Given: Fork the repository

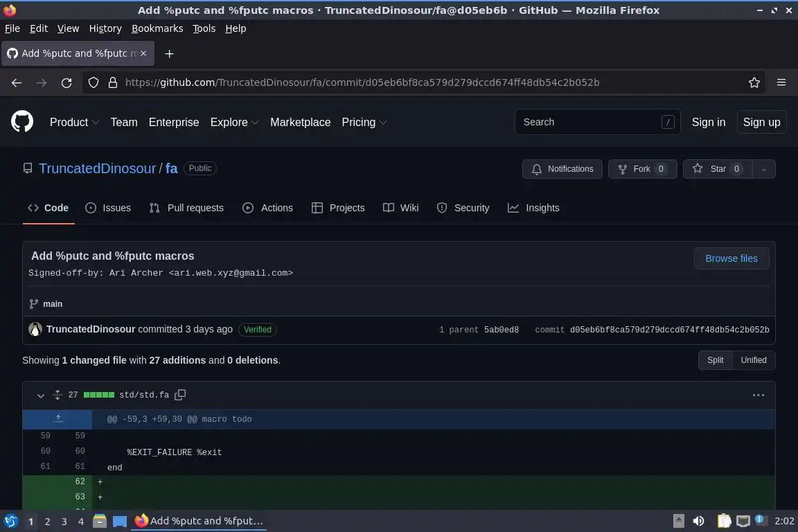Looking at the screenshot, I should [642, 169].
